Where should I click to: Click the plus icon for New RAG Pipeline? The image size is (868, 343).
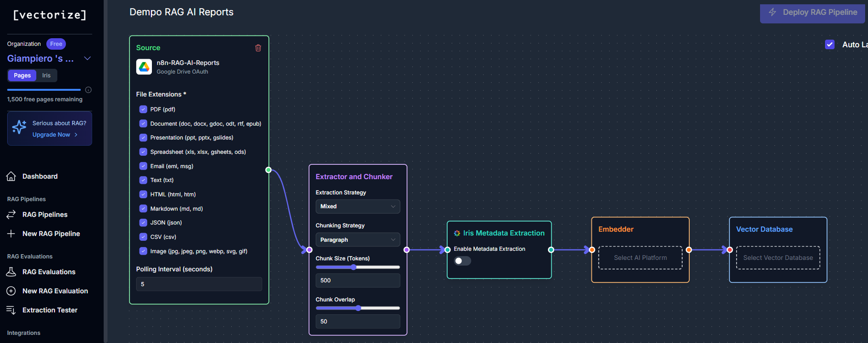(x=11, y=234)
